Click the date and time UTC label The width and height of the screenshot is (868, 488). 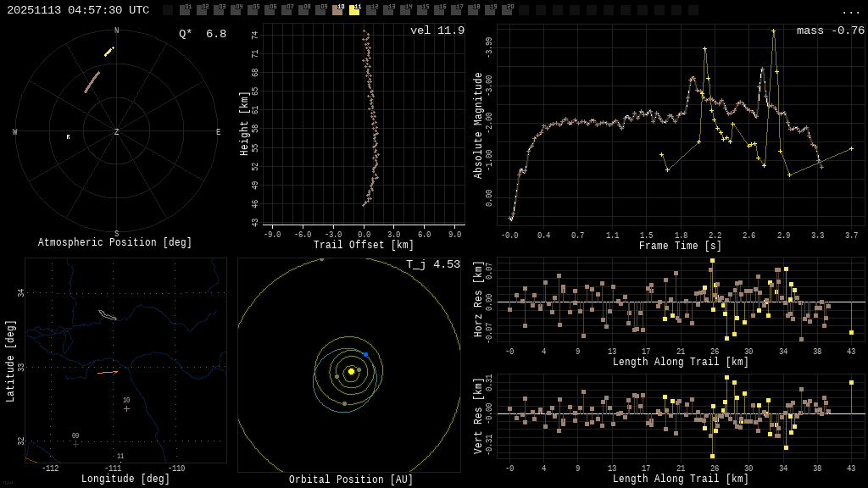point(78,10)
